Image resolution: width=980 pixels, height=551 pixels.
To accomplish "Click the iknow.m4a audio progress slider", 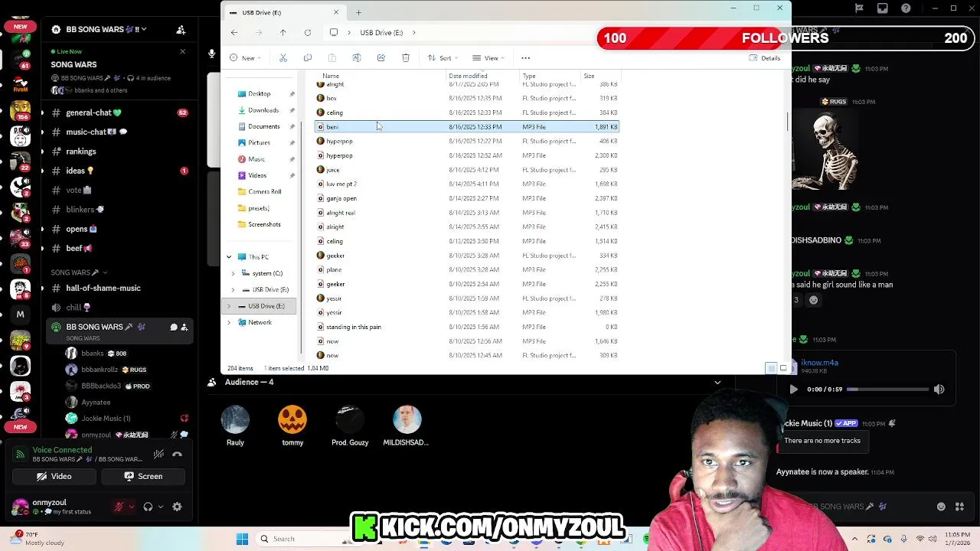I will pyautogui.click(x=887, y=390).
